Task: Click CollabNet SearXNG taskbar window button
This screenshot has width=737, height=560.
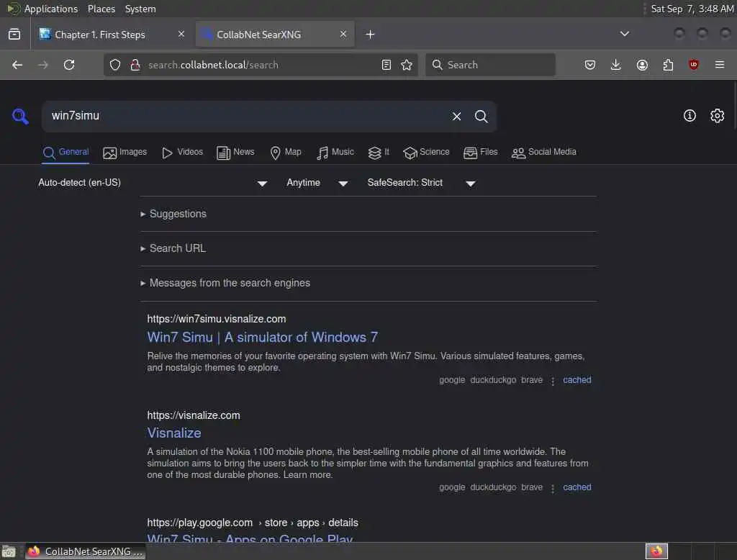Action: pyautogui.click(x=85, y=551)
